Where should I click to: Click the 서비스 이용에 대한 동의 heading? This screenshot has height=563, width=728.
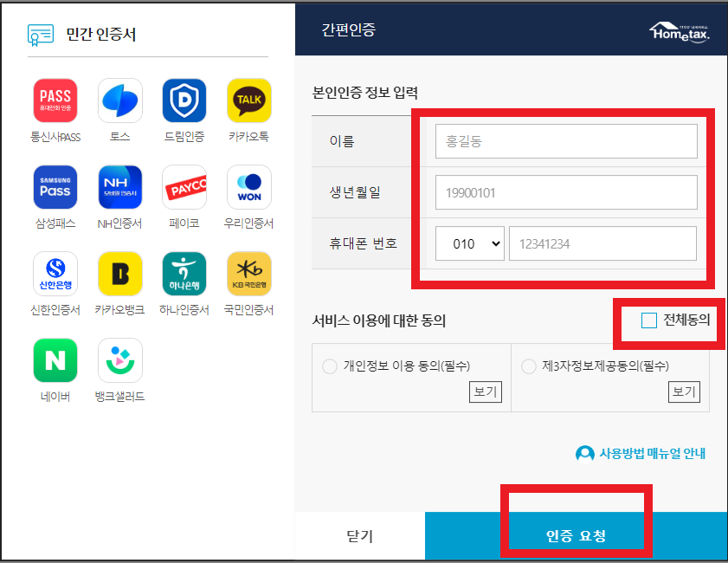[x=379, y=320]
